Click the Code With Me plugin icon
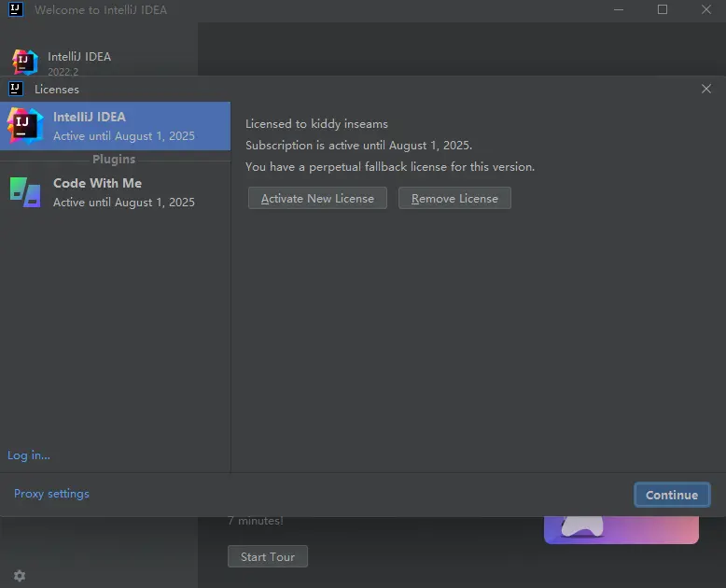This screenshot has width=726, height=588. 25,192
